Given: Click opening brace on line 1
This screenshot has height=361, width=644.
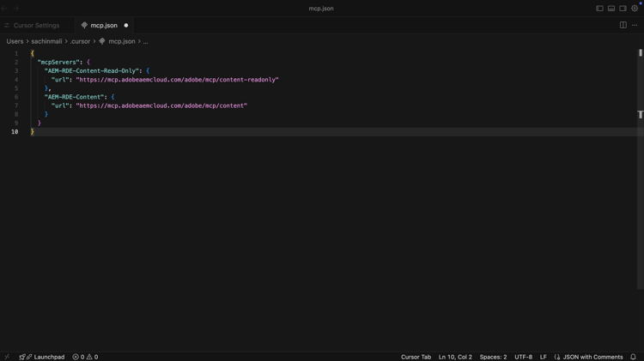Looking at the screenshot, I should tap(32, 54).
